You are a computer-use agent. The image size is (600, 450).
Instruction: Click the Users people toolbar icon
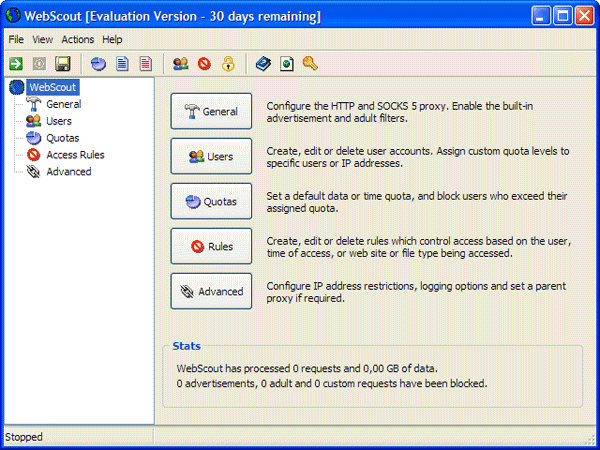click(181, 64)
